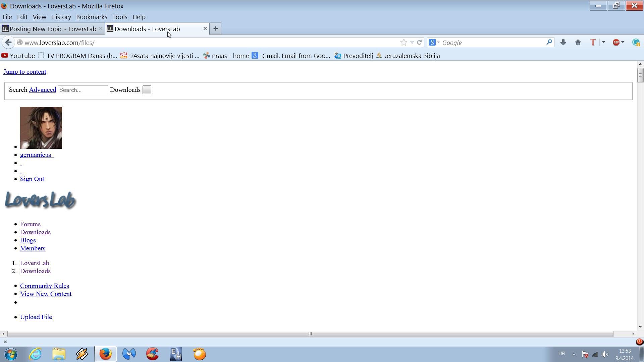Expand the Google search engine dropdown
Image resolution: width=644 pixels, height=362 pixels.
point(438,43)
